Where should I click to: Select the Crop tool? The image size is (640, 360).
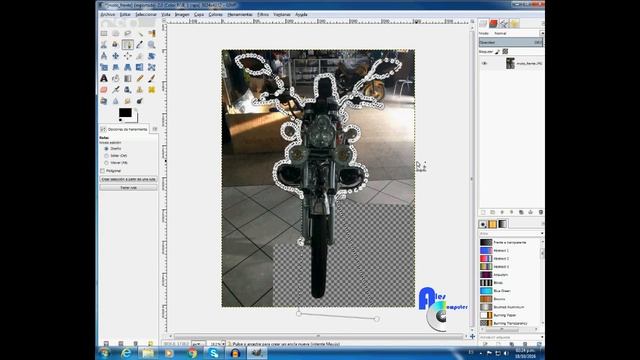140,56
